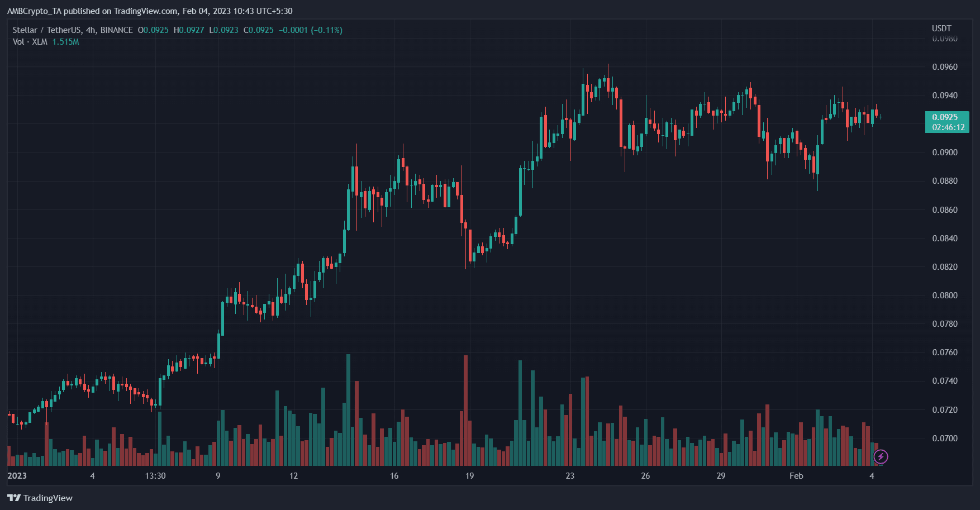The image size is (980, 510).
Task: Click the Stellar / TetherUS symbol title
Action: coord(47,30)
